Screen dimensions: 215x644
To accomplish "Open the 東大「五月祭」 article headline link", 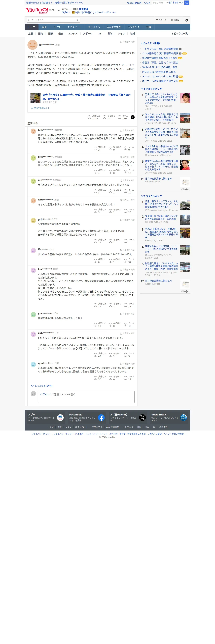I will click(87, 97).
